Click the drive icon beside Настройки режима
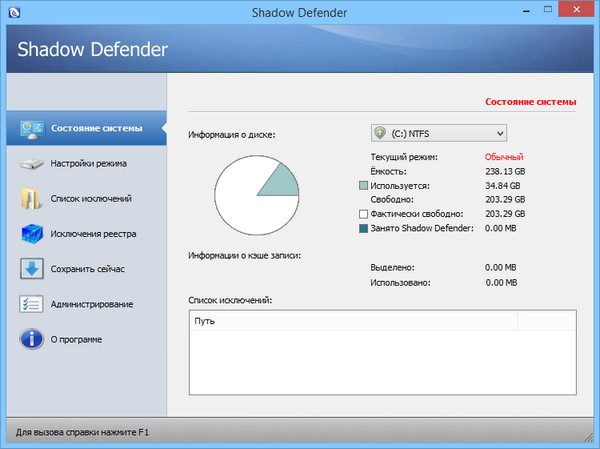This screenshot has width=600, height=449. coord(32,163)
